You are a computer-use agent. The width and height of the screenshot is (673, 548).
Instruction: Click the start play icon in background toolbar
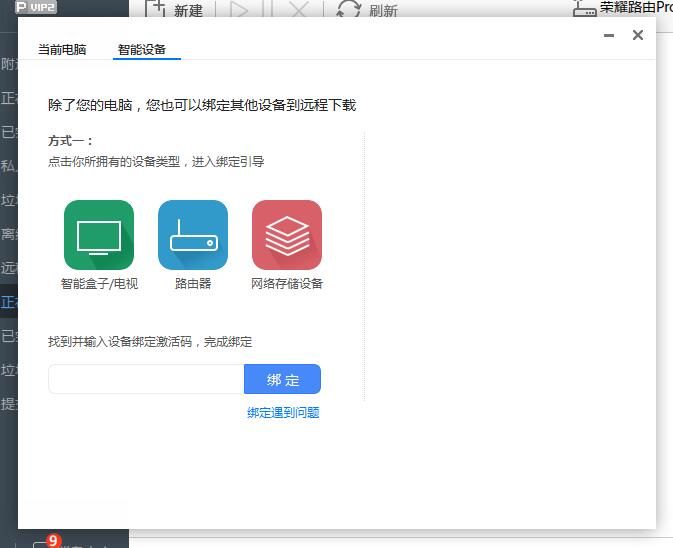(x=239, y=9)
